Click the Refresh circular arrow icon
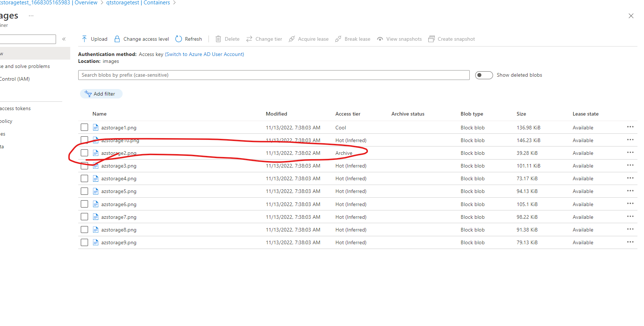The width and height of the screenshot is (644, 326). (x=179, y=39)
